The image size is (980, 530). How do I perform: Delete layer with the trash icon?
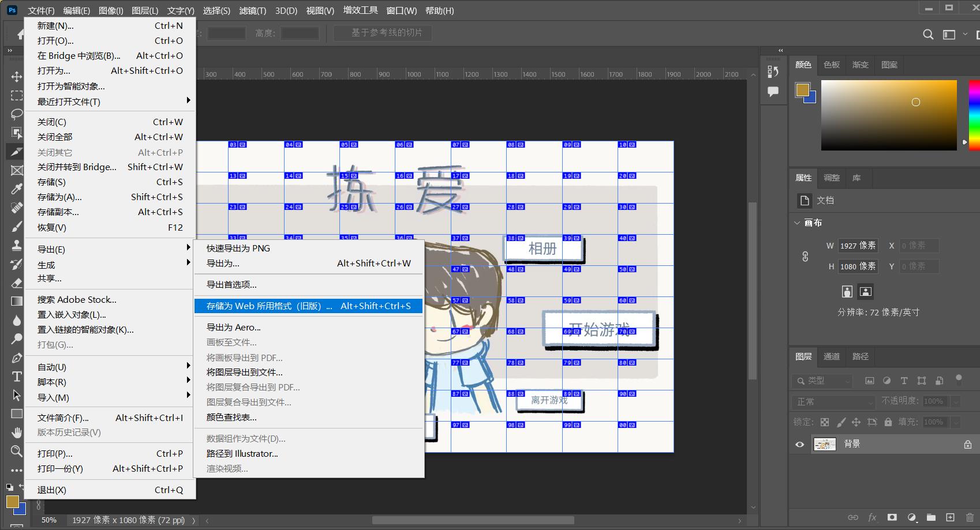pos(970,517)
